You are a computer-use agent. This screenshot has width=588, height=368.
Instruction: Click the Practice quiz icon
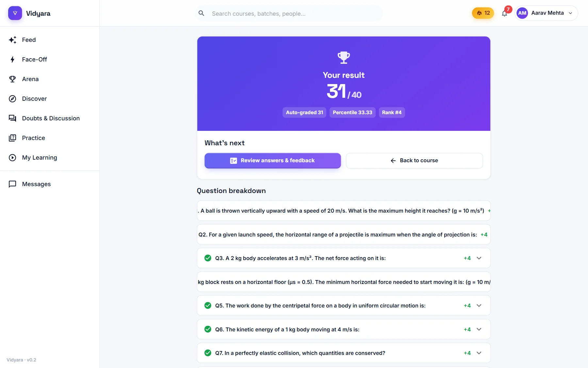click(x=12, y=138)
